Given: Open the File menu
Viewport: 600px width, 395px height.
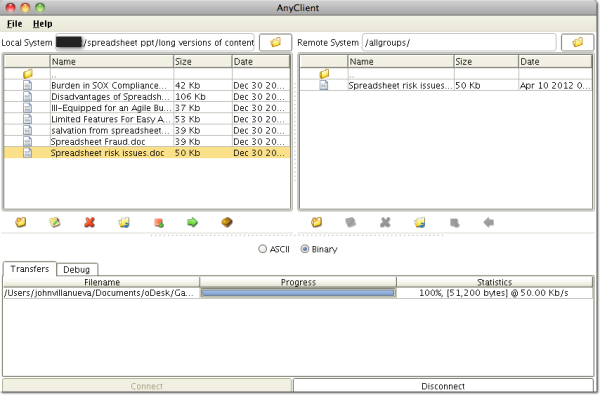Looking at the screenshot, I should point(15,24).
